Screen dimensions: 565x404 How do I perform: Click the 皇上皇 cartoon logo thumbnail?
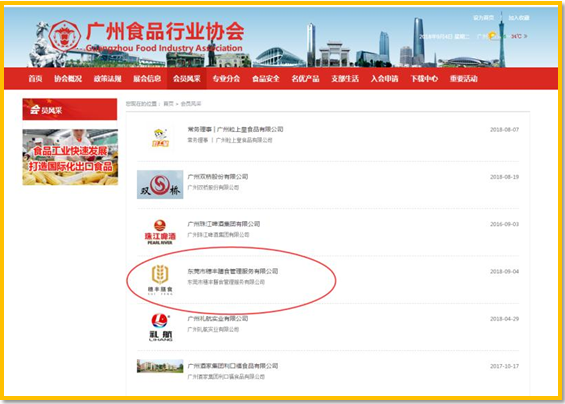pyautogui.click(x=160, y=138)
